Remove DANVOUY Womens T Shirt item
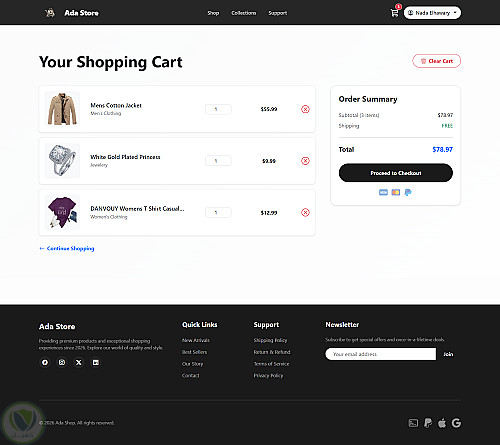This screenshot has height=445, width=500. pyautogui.click(x=305, y=212)
